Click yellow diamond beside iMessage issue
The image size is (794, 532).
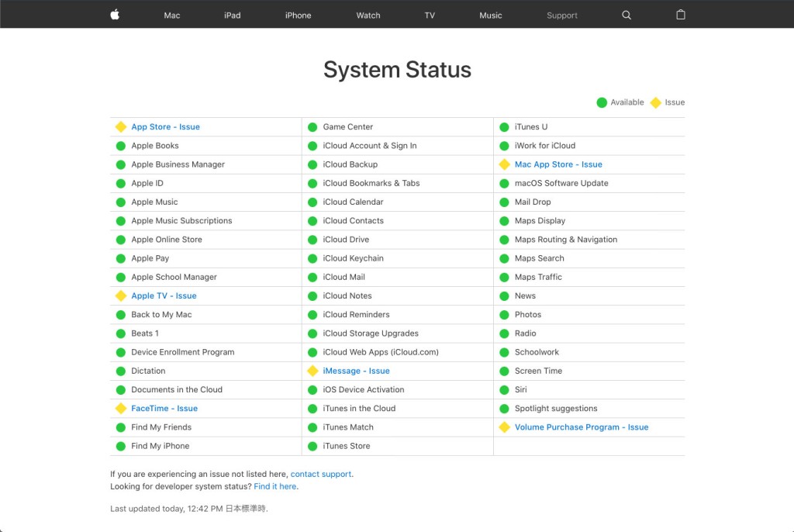pyautogui.click(x=312, y=371)
